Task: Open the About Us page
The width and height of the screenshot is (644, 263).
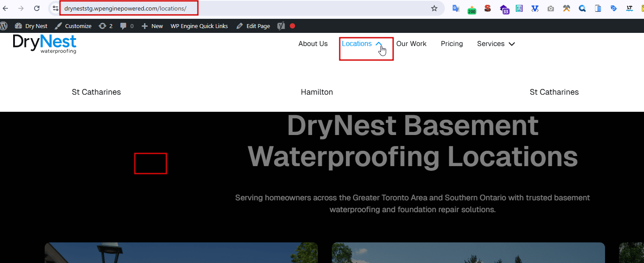Action: pyautogui.click(x=313, y=43)
